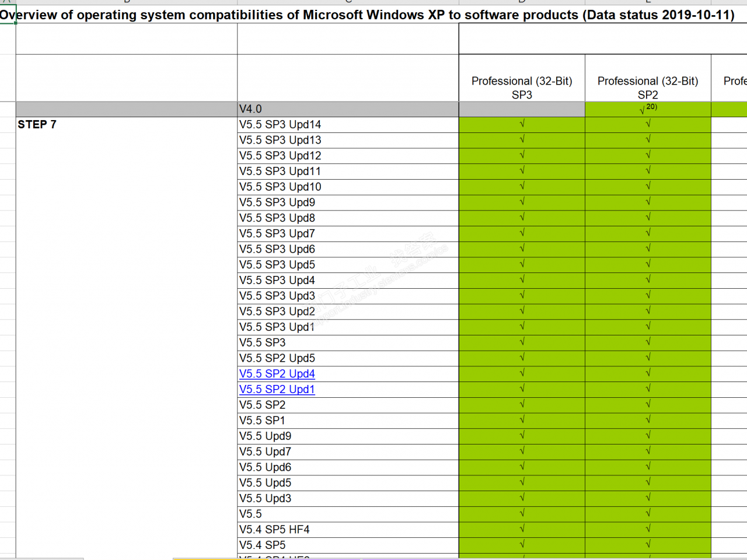
Task: Click the V5.5 Upd5 cell
Action: pyautogui.click(x=348, y=483)
